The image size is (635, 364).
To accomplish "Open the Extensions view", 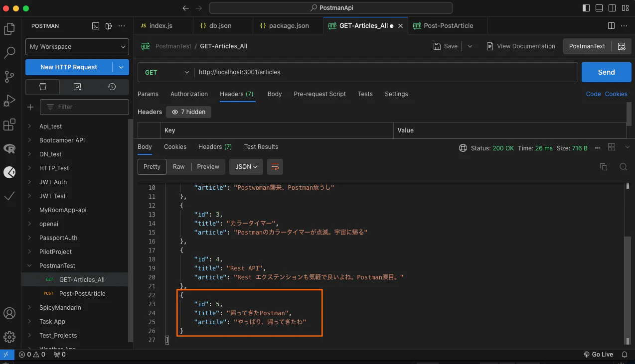I will tap(9, 124).
